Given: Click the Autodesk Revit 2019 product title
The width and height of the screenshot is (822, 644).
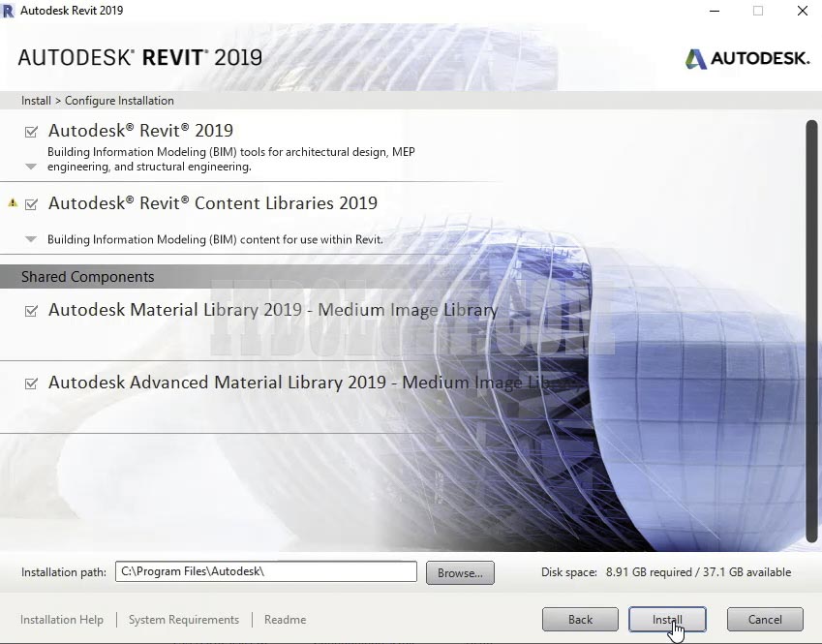Looking at the screenshot, I should (140, 131).
